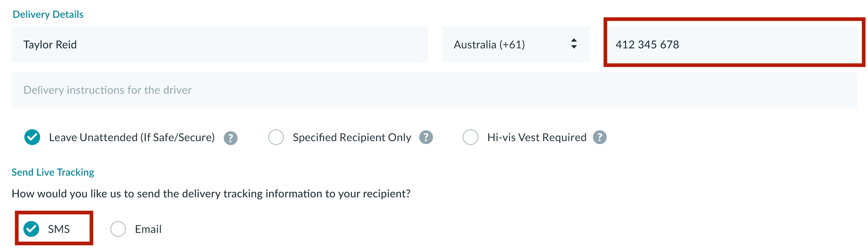Viewport: 868px width, 250px height.
Task: Open help for Leave Unattended option
Action: pos(230,138)
